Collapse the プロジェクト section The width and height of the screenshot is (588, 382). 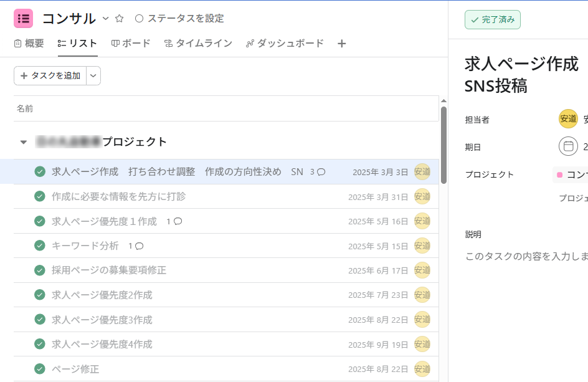pyautogui.click(x=24, y=142)
